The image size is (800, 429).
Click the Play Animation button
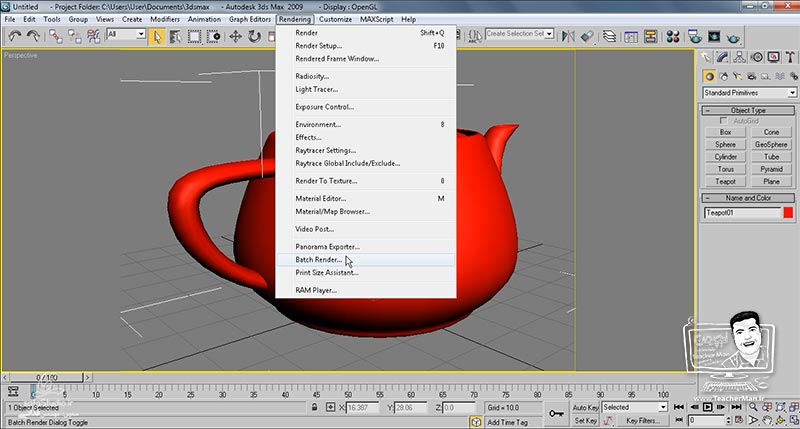pyautogui.click(x=707, y=407)
